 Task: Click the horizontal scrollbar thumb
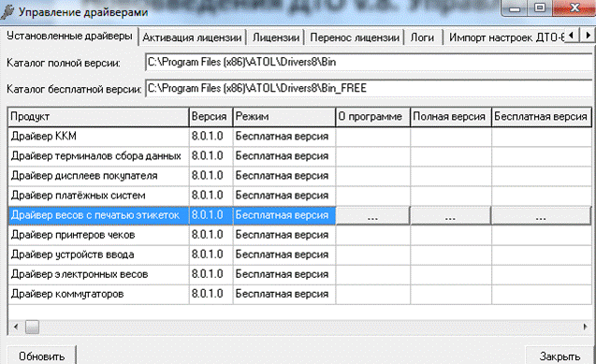33,327
